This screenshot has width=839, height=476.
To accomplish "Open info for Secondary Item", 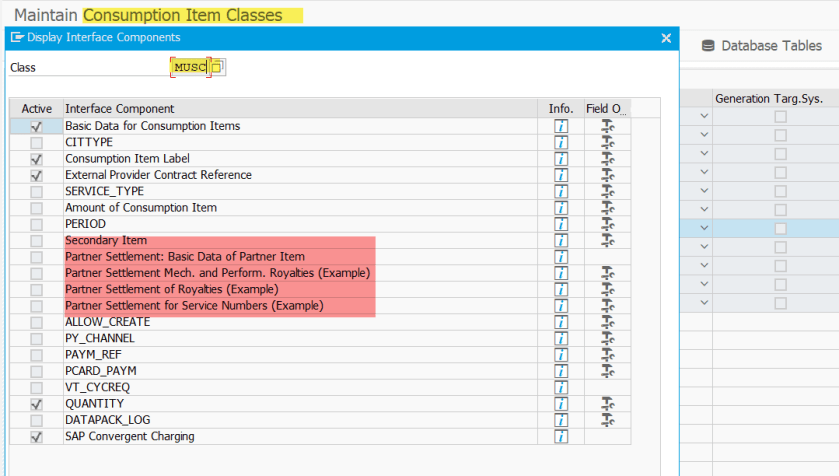I will (561, 241).
